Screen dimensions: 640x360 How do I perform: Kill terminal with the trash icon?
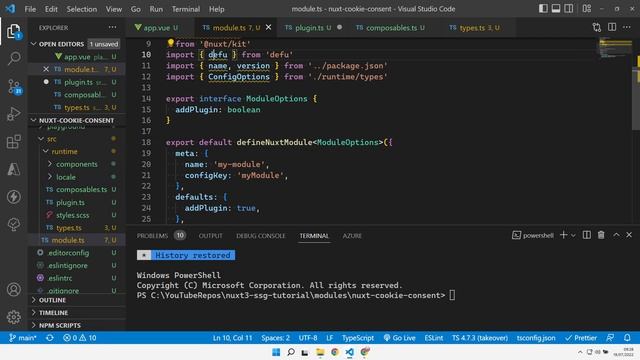(601, 235)
